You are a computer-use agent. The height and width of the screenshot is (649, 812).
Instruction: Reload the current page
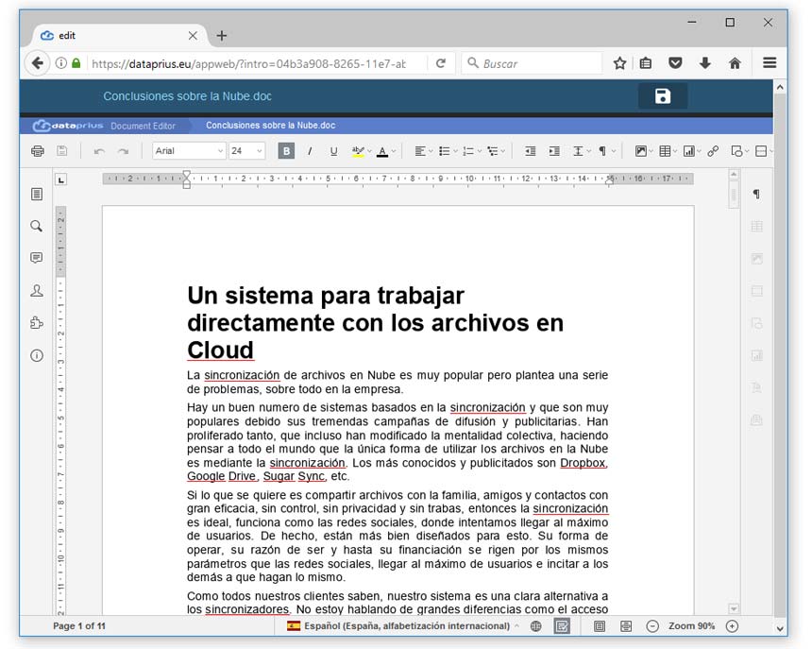[x=441, y=63]
